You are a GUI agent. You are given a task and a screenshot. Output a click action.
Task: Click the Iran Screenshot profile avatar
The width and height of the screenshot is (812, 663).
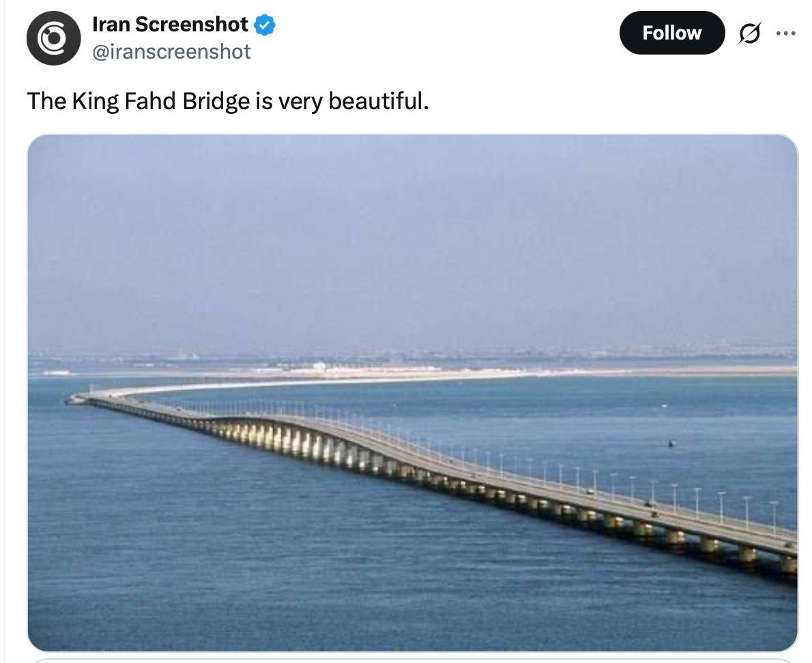(53, 38)
